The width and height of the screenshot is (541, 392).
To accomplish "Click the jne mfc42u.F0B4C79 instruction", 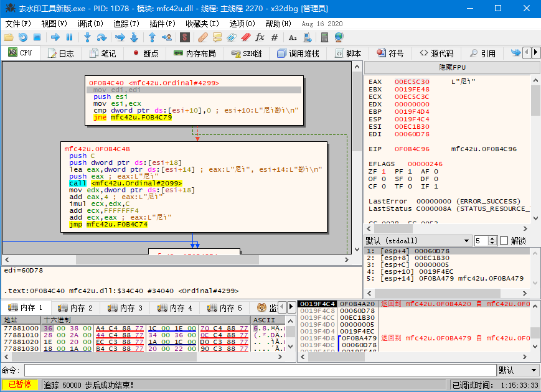I will coord(133,117).
